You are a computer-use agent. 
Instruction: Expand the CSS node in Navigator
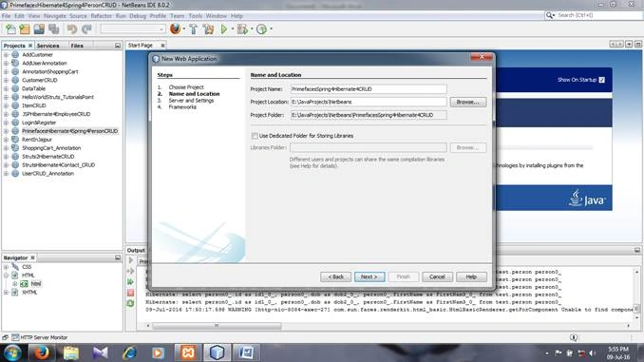point(6,267)
